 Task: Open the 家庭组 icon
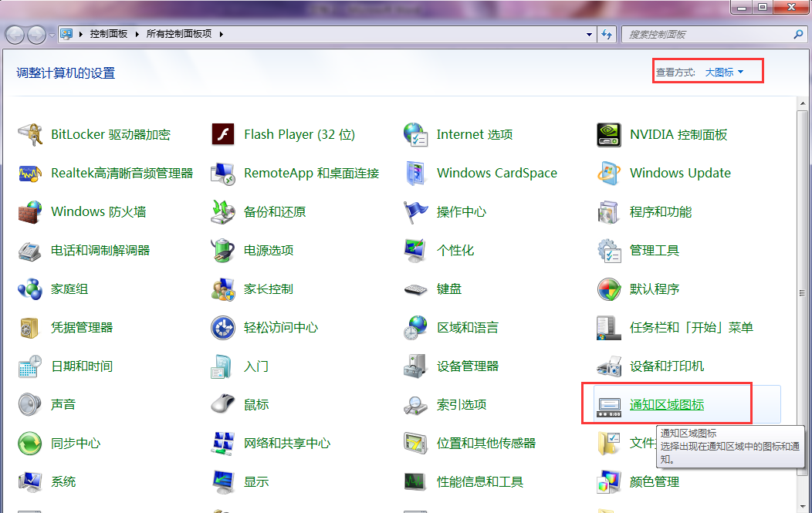tap(30, 289)
